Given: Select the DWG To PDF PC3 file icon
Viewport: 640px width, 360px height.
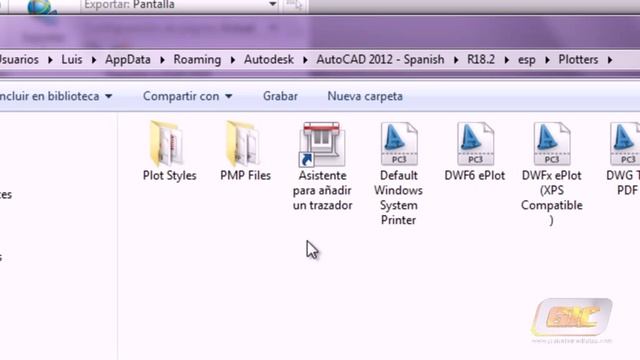Looking at the screenshot, I should [625, 144].
